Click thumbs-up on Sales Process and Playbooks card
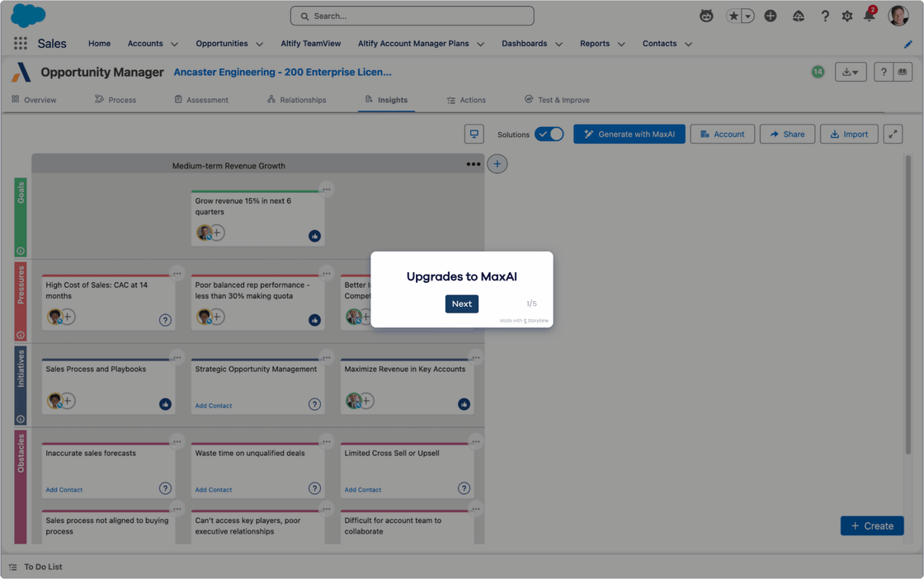 [x=165, y=404]
